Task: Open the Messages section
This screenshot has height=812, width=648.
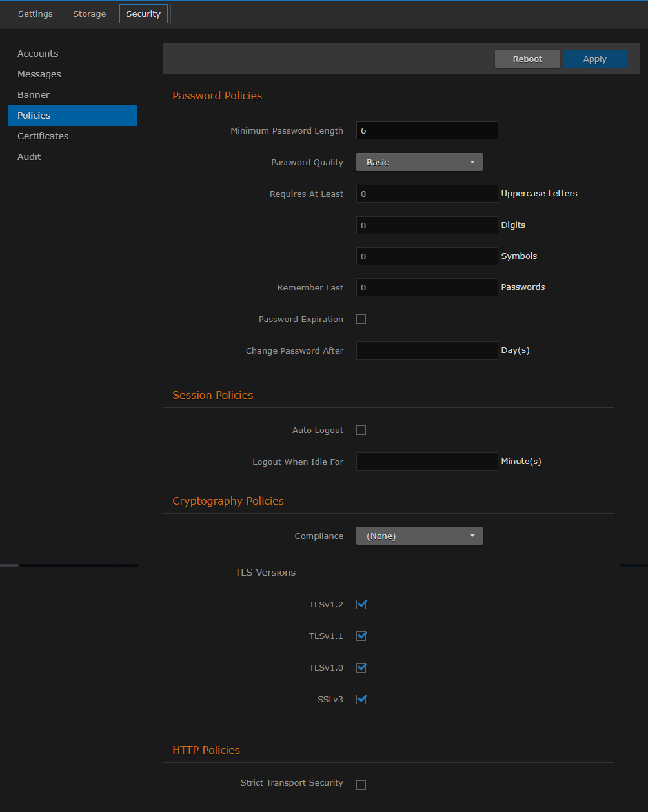Action: (x=39, y=74)
